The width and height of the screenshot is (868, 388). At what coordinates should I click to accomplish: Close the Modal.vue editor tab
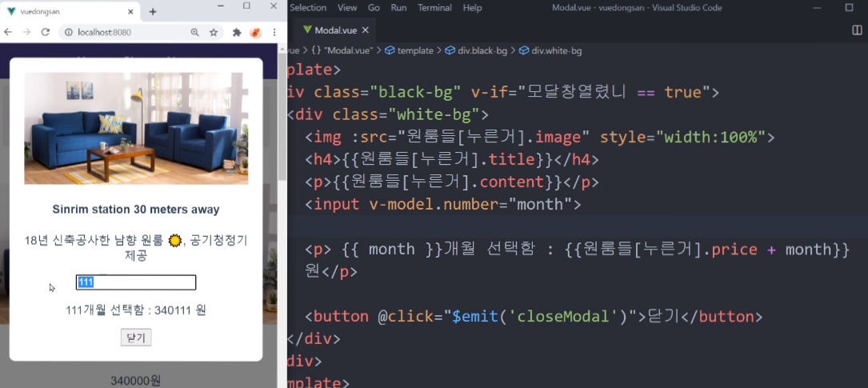366,30
